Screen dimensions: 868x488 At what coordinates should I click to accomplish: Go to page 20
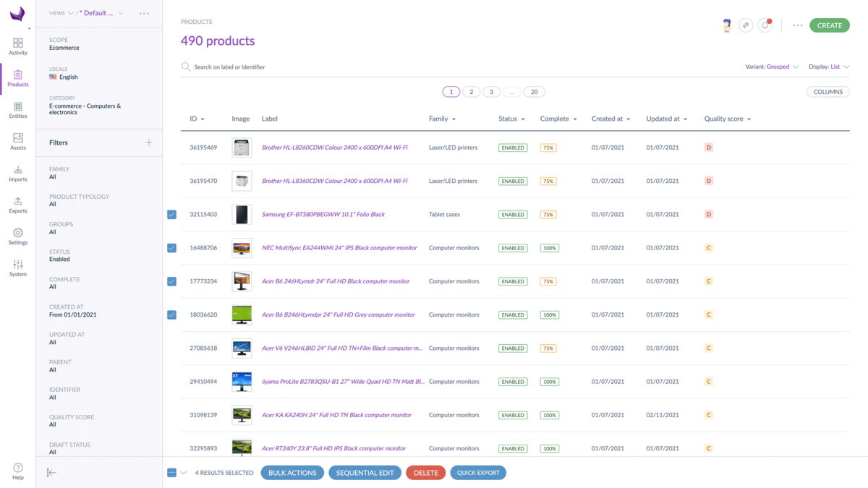click(x=535, y=92)
